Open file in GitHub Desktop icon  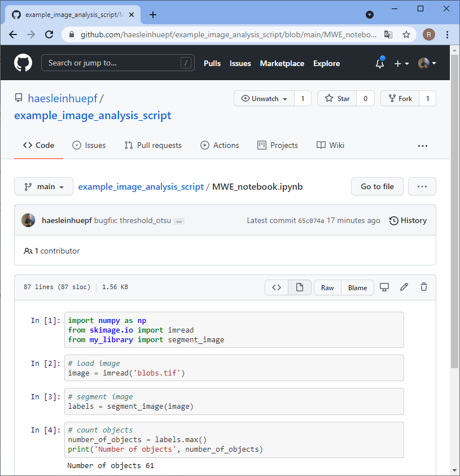pyautogui.click(x=384, y=287)
